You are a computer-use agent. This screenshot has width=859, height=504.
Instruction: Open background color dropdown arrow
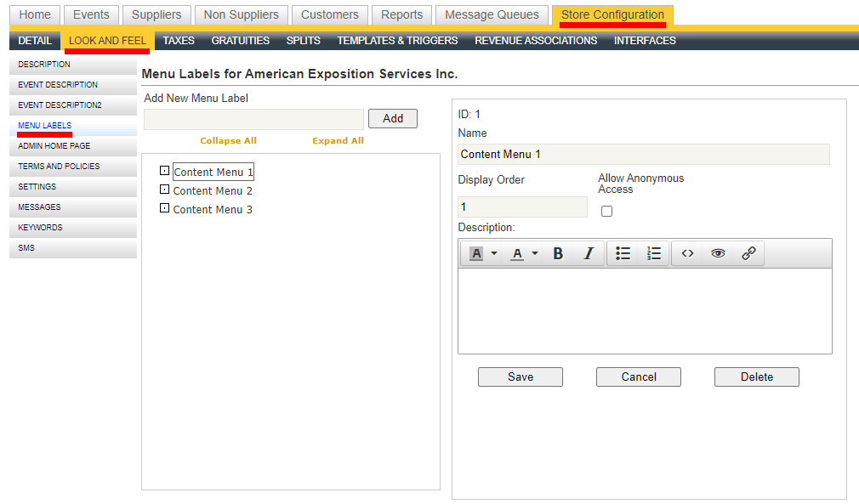click(x=494, y=253)
